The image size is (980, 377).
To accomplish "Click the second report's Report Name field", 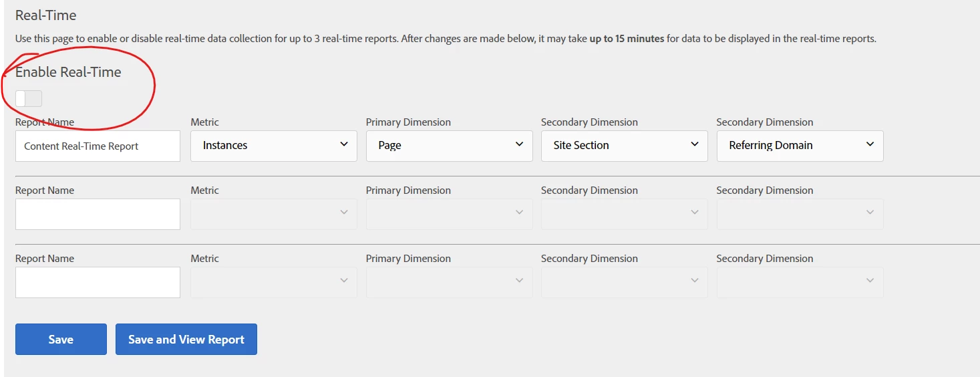I will coord(98,214).
